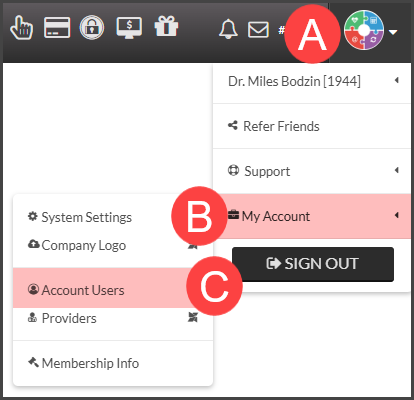414x400 pixels.
Task: Click the gift box icon
Action: 166,26
